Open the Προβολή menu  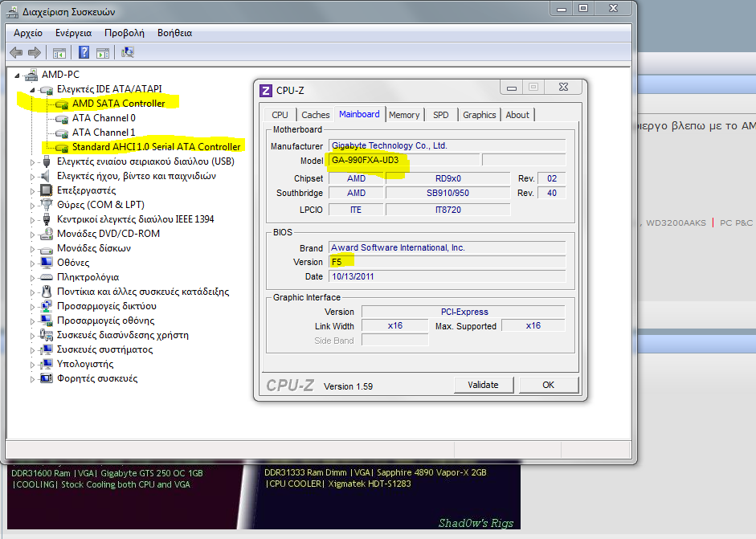[124, 33]
